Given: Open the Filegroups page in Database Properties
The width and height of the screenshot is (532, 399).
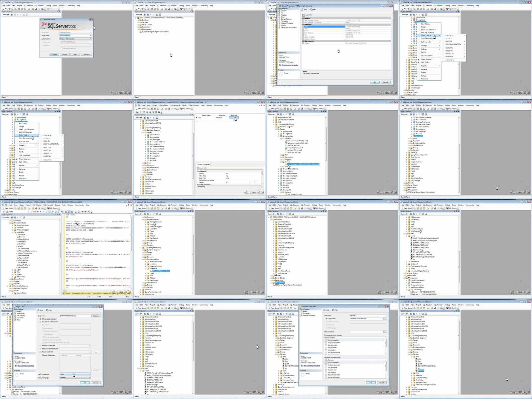Looking at the screenshot, I should pyautogui.click(x=284, y=15).
